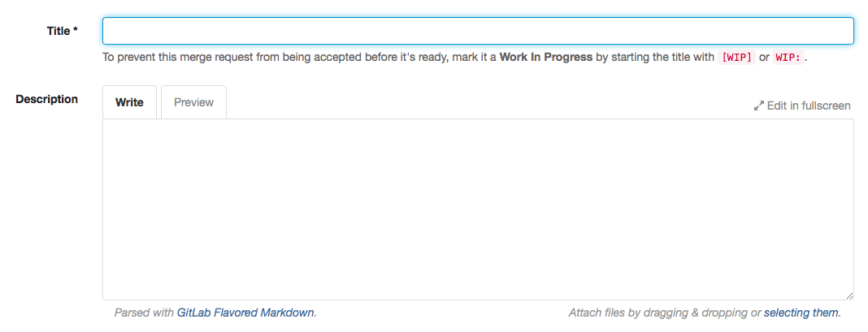Click inside the Description text area

[478, 209]
